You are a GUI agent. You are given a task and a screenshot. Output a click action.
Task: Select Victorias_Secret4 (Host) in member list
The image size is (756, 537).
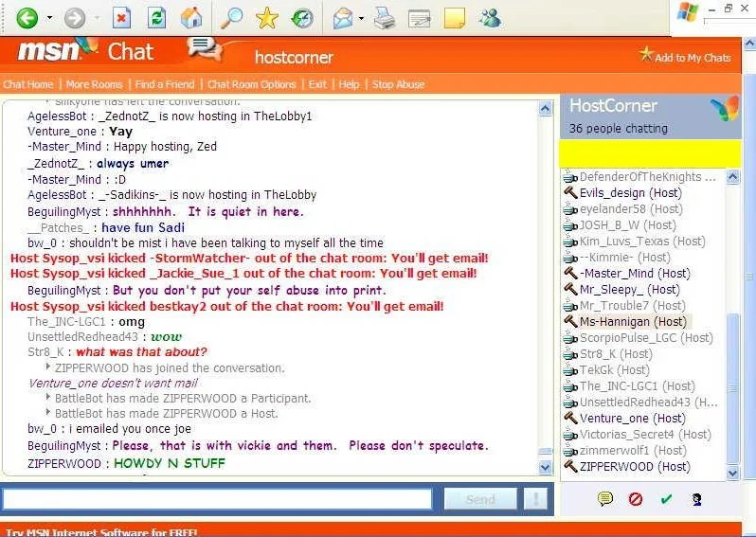[x=645, y=435]
